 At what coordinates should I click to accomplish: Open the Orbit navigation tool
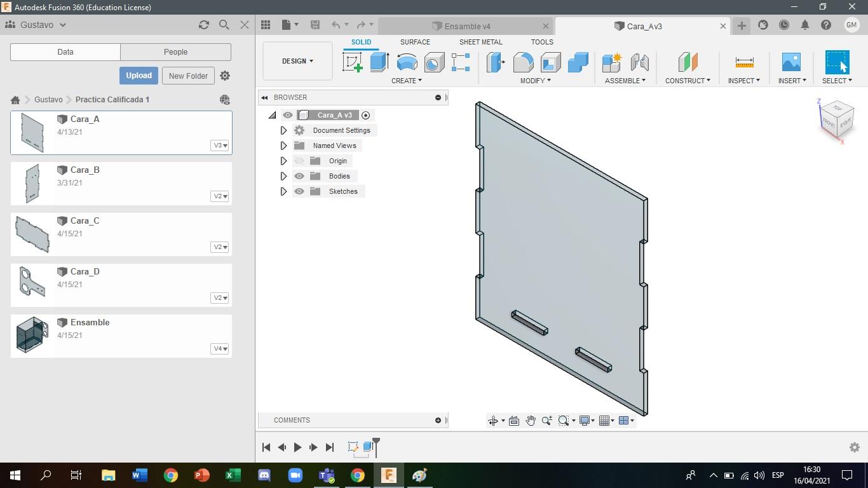tap(493, 421)
